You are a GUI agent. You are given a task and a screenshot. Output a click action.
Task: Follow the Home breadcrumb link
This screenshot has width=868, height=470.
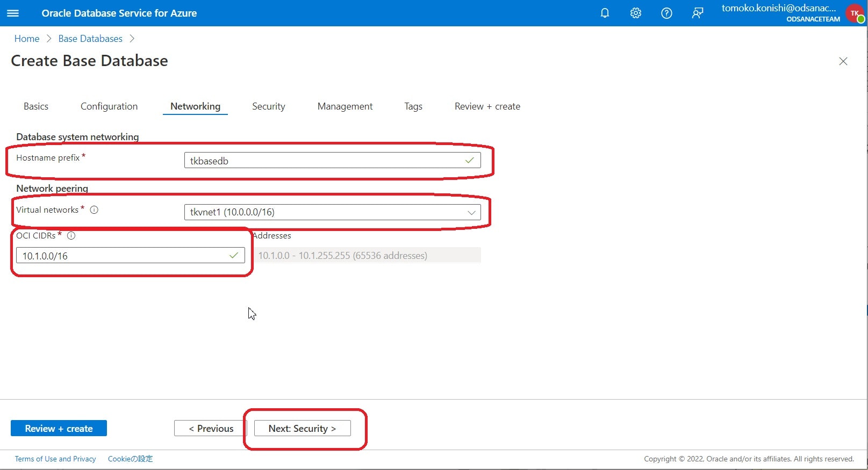(27, 39)
